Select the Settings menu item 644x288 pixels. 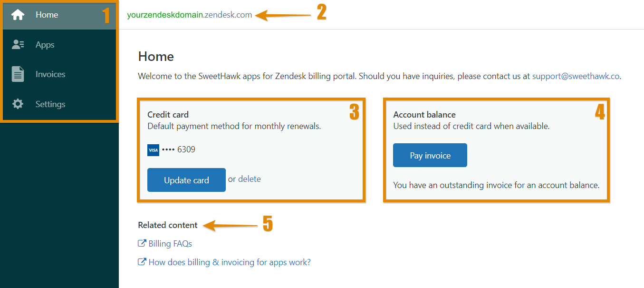pos(59,104)
